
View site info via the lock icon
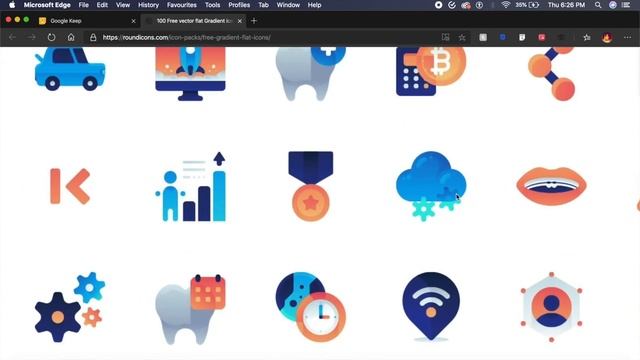(93, 37)
